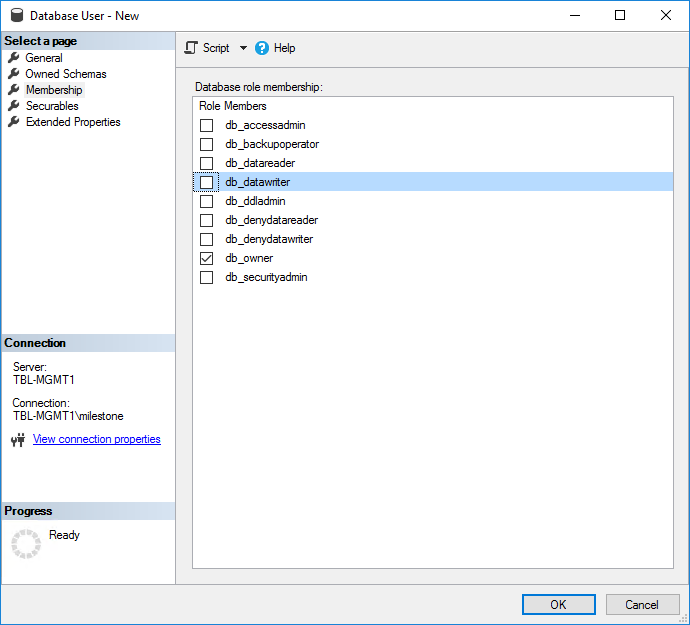Screen dimensions: 690x625
Task: Click the blue Help question mark icon
Action: 262,48
